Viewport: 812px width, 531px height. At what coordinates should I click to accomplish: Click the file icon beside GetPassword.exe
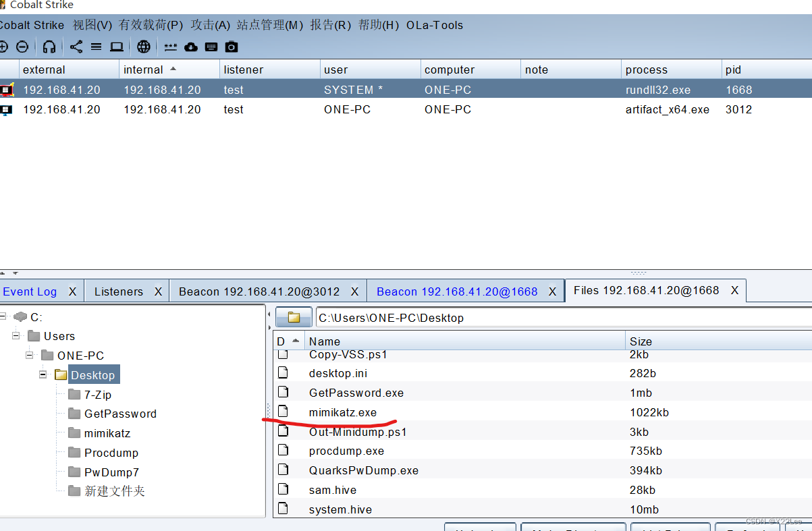(283, 392)
